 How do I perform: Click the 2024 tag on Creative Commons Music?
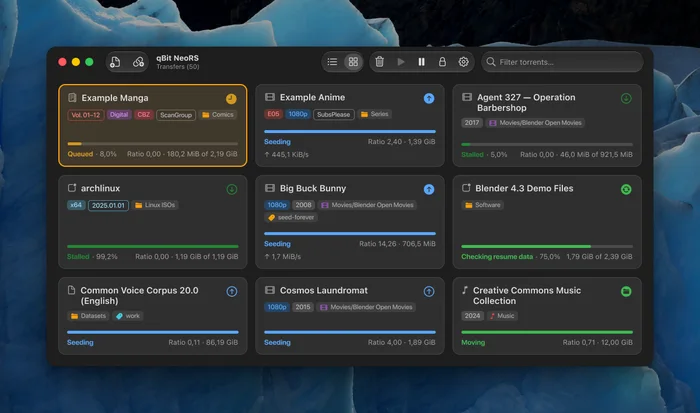pos(472,316)
